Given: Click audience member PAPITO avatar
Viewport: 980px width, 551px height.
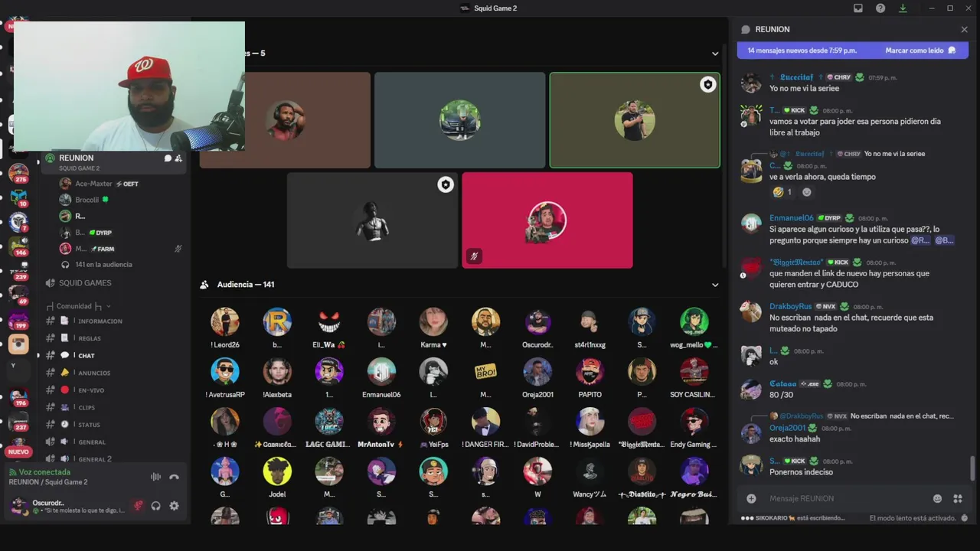Looking at the screenshot, I should (x=590, y=372).
